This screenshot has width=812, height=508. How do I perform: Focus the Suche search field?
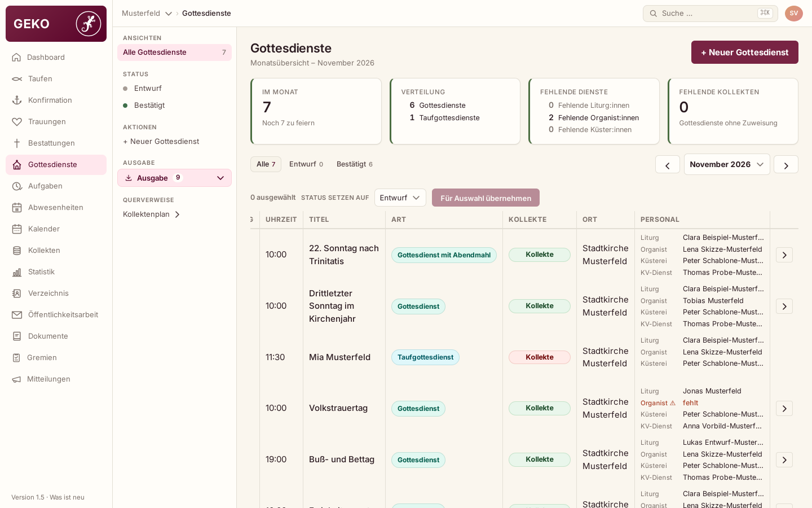(x=710, y=14)
